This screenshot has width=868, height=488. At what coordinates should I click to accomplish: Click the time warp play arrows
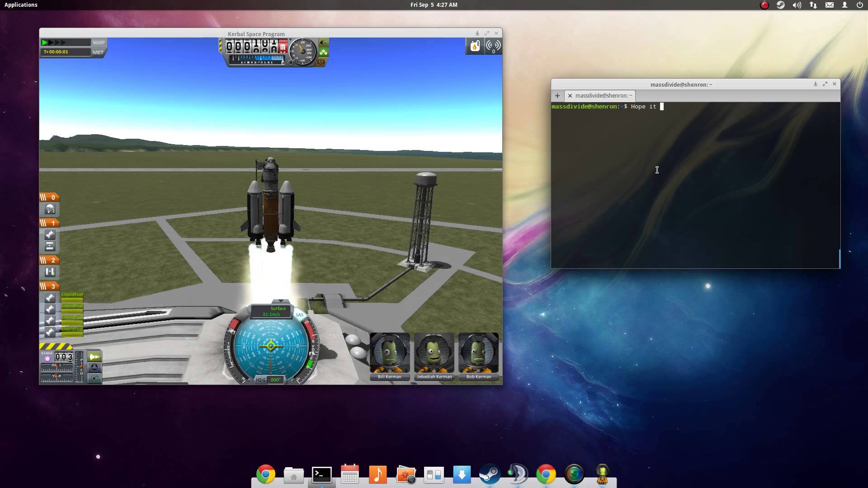(54, 42)
